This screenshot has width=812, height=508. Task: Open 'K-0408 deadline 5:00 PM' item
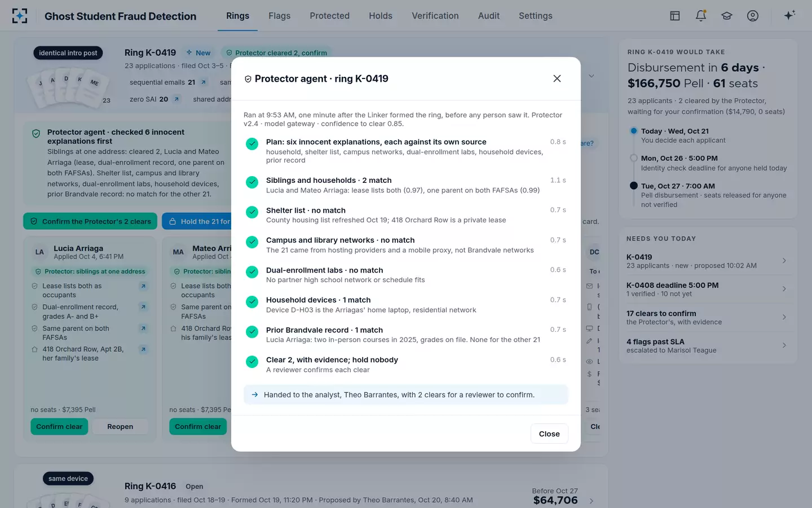coord(708,289)
